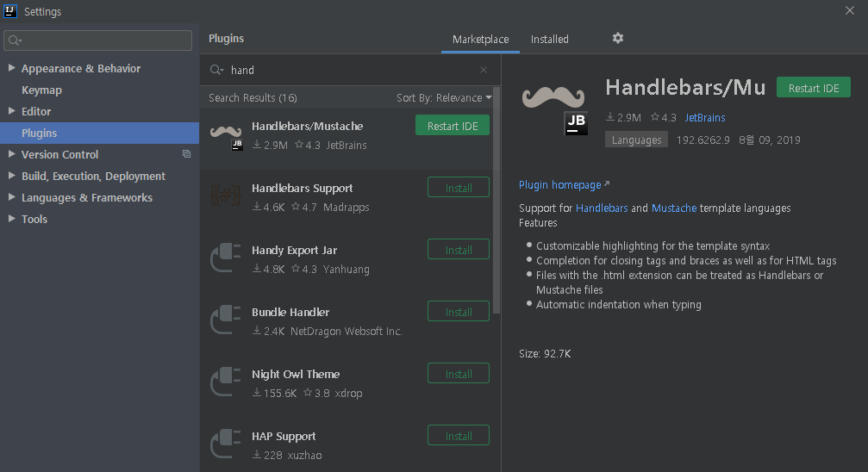Install the Bundle Handler plugin

click(x=459, y=312)
